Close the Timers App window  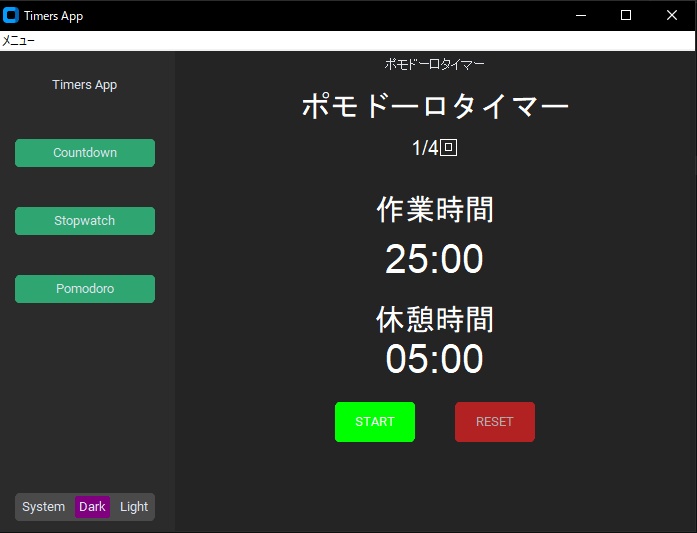(672, 16)
